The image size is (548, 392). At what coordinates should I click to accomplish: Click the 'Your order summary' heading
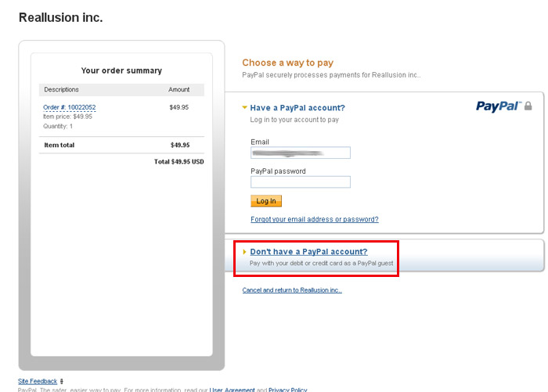(121, 70)
